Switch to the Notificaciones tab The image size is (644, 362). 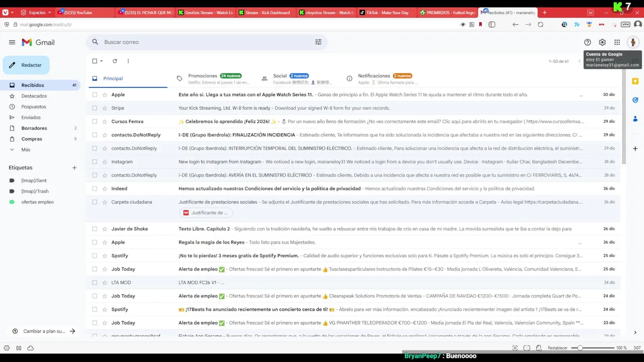point(383,78)
